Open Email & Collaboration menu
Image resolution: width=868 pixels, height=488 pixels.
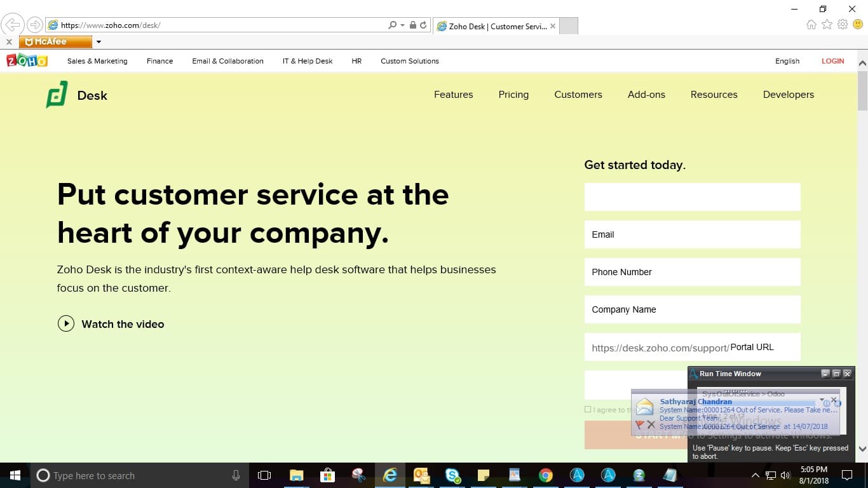pos(227,61)
